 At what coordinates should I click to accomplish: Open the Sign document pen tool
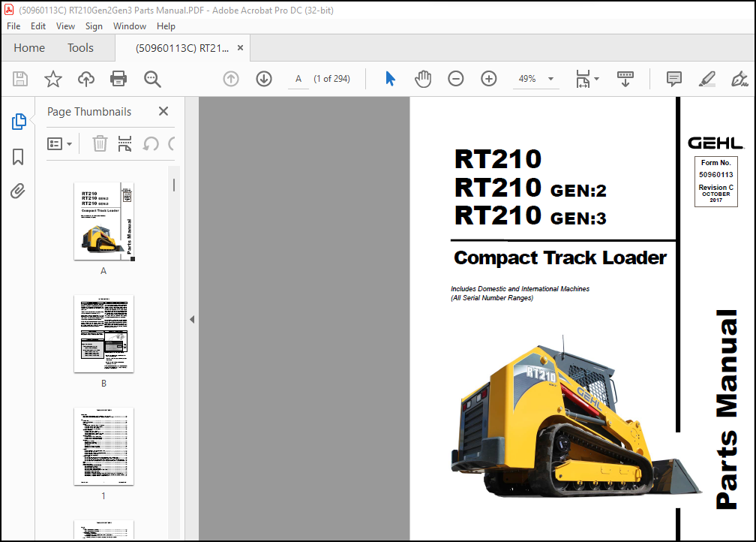tap(739, 79)
